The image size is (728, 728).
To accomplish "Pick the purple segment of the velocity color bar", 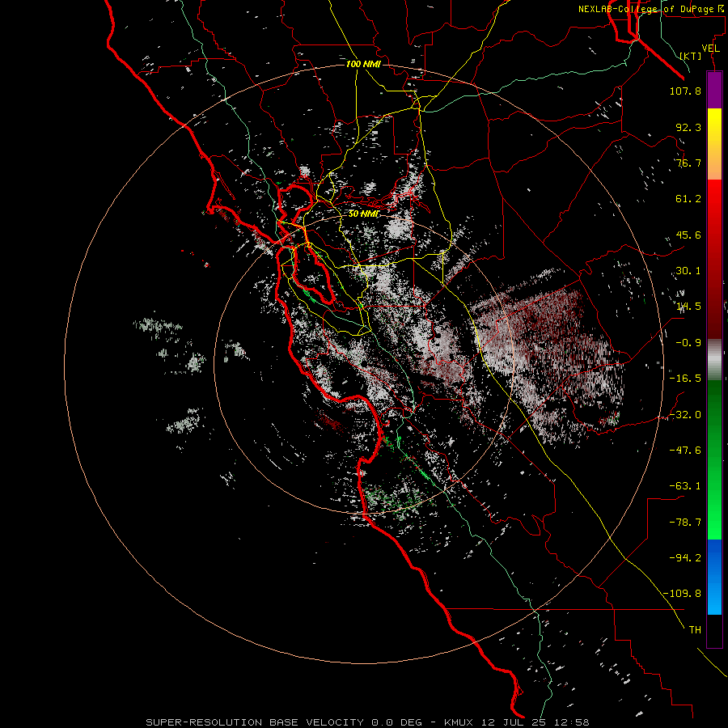I will [714, 90].
